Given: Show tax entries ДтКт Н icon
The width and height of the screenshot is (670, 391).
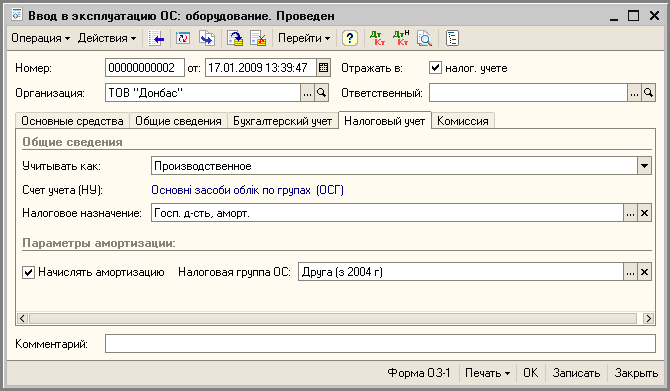Looking at the screenshot, I should [x=401, y=38].
